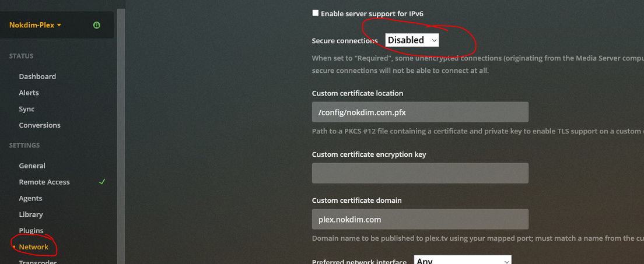Go to Dashboard in the sidebar

click(x=37, y=76)
